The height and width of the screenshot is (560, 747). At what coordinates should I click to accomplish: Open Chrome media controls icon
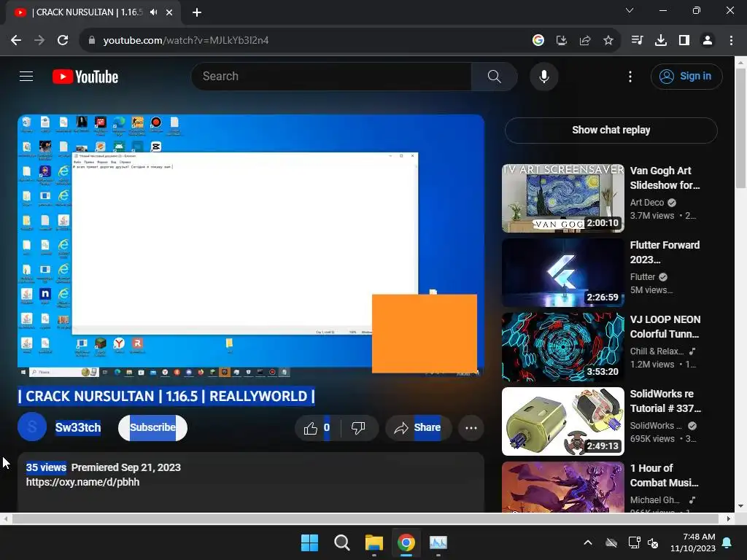(637, 41)
